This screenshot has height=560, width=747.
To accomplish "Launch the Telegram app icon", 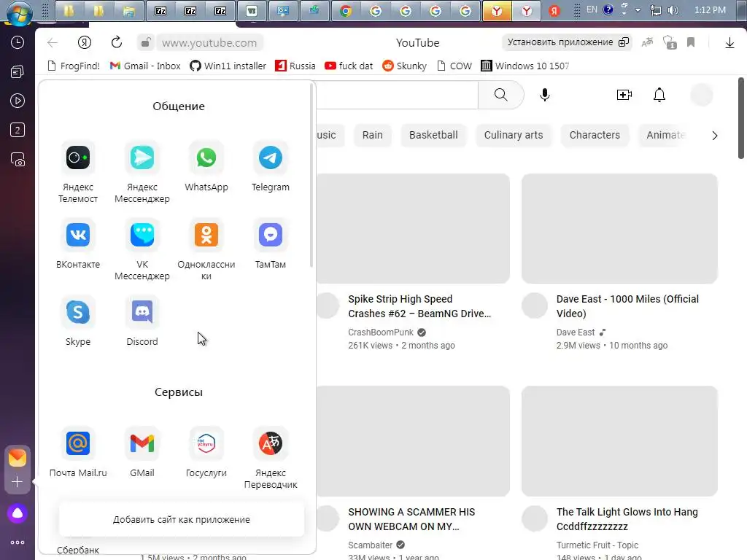I will point(270,157).
